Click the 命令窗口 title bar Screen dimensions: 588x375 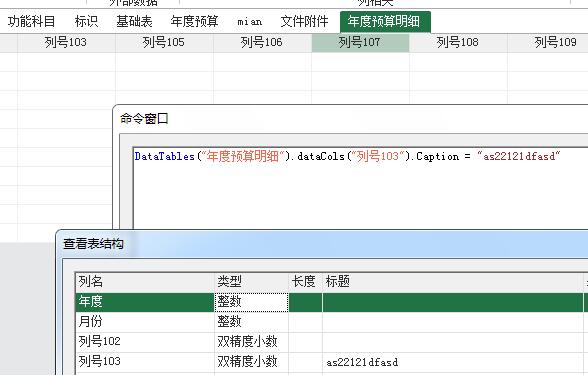pyautogui.click(x=350, y=118)
